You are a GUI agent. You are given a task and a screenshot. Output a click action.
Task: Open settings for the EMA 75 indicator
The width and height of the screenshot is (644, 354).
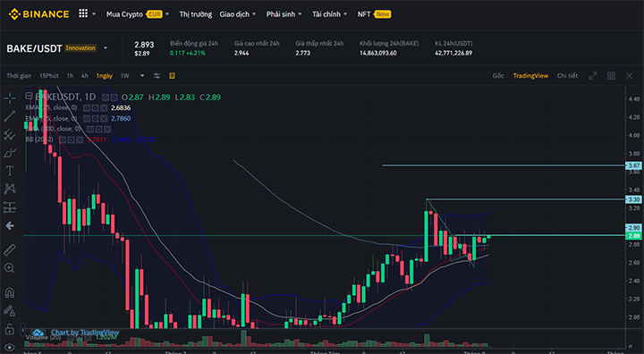click(x=96, y=119)
